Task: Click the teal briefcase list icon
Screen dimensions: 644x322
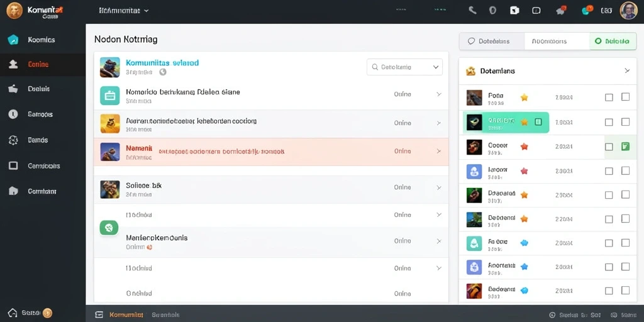Action: coord(109,96)
